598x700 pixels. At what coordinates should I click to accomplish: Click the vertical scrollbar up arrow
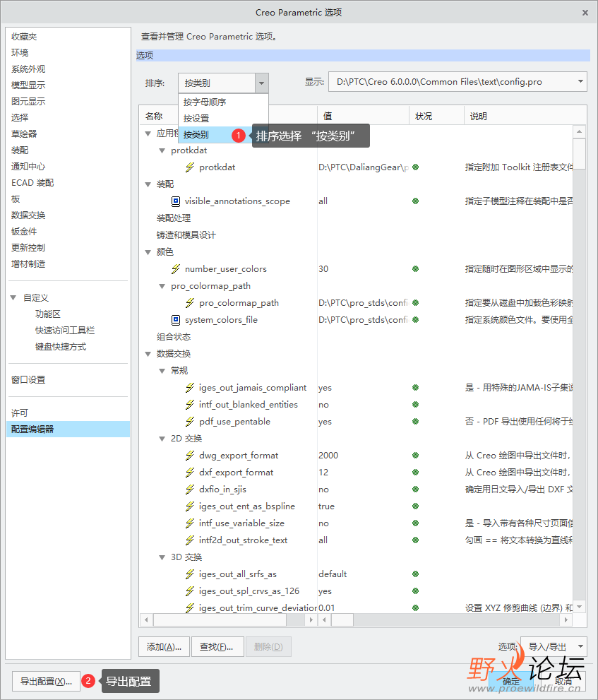point(579,131)
